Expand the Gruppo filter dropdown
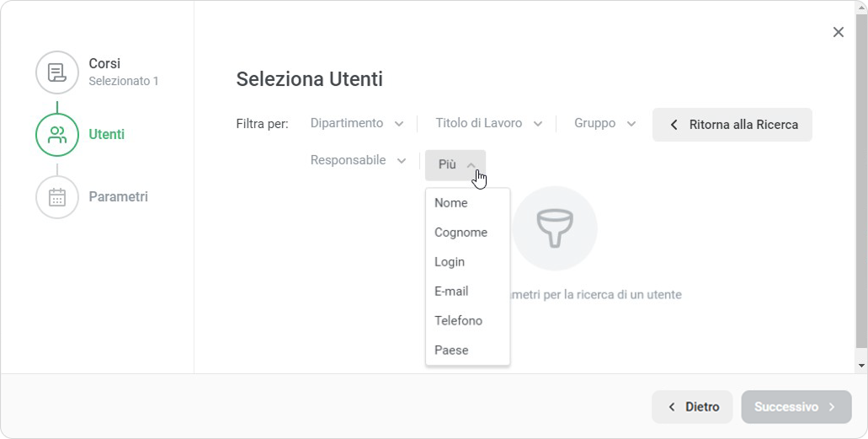This screenshot has height=439, width=868. tap(604, 124)
